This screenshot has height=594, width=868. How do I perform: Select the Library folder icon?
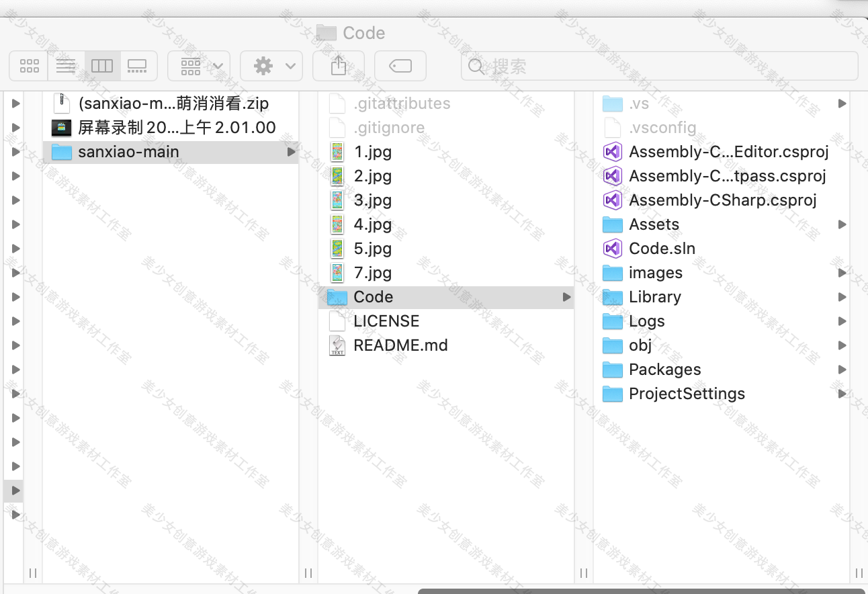point(613,297)
